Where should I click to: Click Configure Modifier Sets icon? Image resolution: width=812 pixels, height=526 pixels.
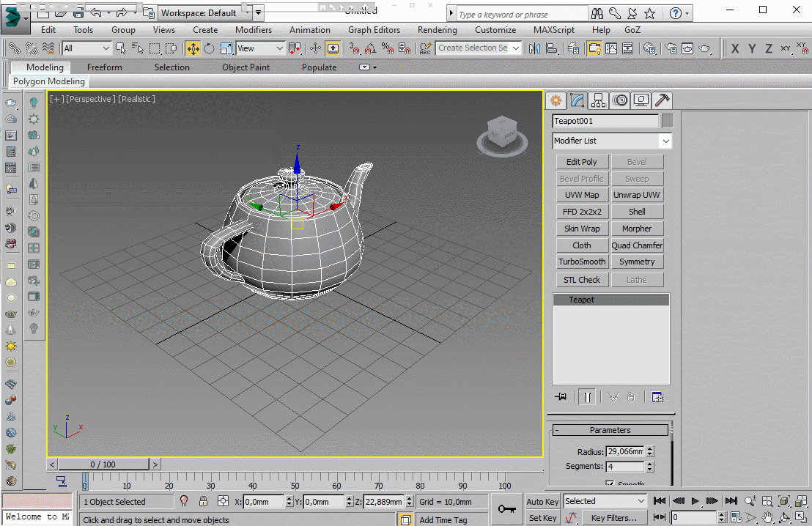[657, 397]
